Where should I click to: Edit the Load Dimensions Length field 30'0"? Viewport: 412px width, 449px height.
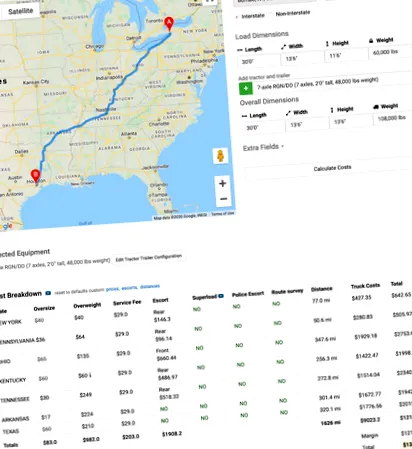[x=258, y=61]
